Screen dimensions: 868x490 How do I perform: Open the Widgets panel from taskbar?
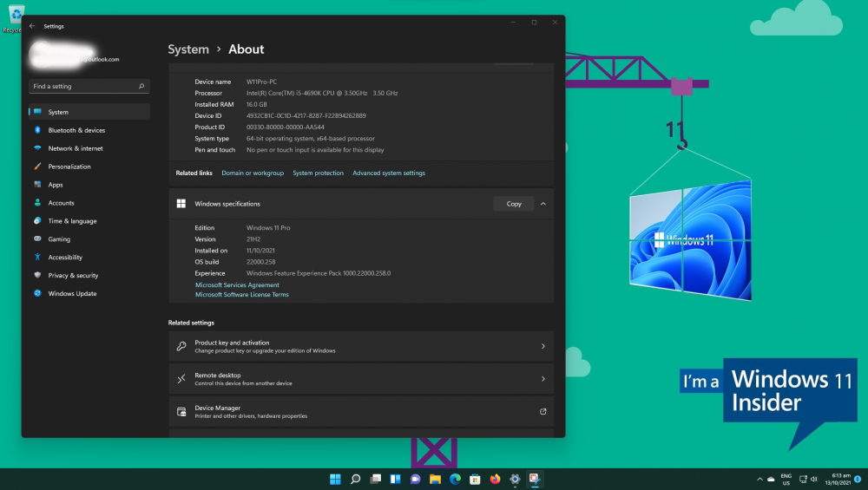tap(395, 479)
